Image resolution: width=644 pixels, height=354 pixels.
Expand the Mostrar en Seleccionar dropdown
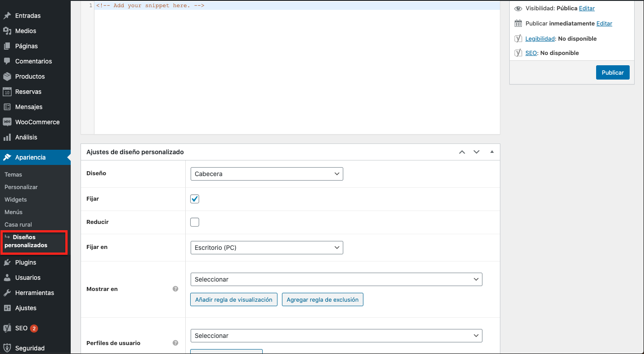coord(336,279)
